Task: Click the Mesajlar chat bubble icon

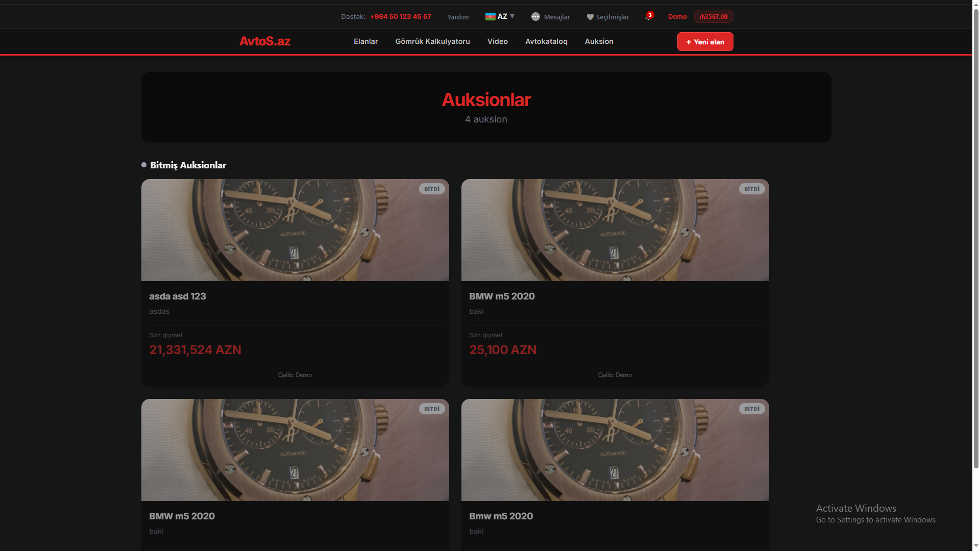Action: (535, 17)
